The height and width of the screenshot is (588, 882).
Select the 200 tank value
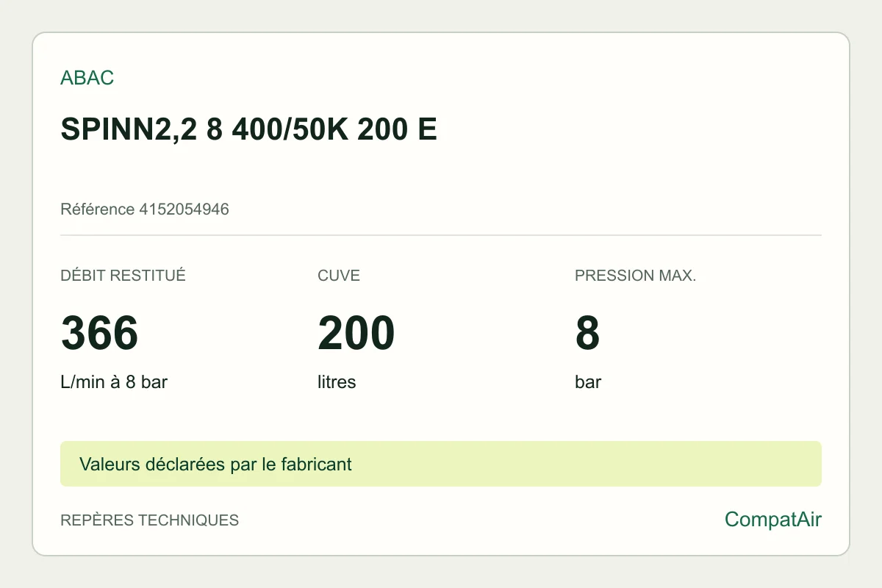coord(356,333)
